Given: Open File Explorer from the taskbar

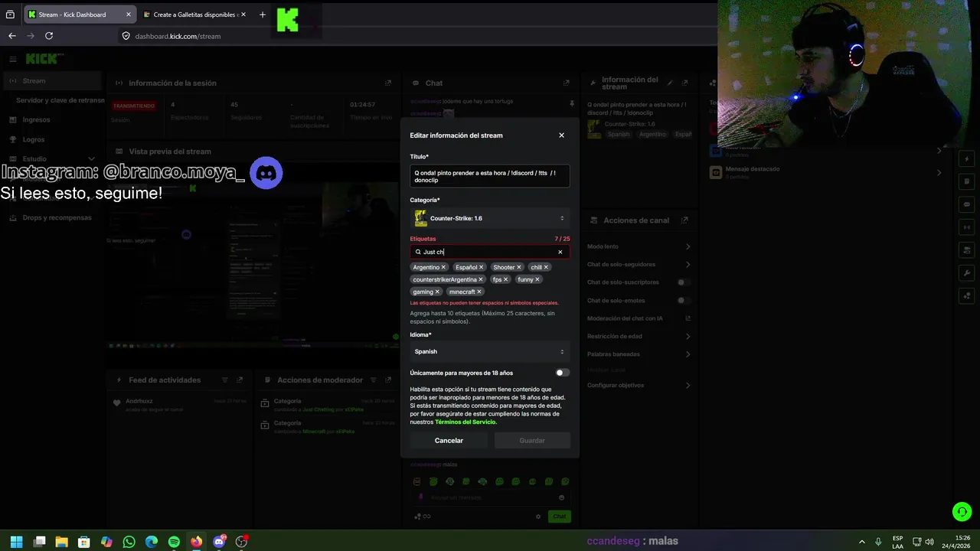Looking at the screenshot, I should 61,542.
